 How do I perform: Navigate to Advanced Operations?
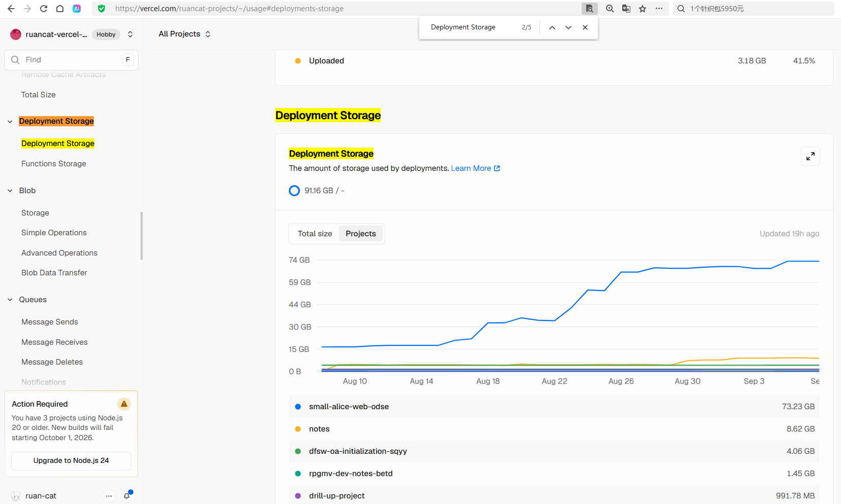point(59,253)
